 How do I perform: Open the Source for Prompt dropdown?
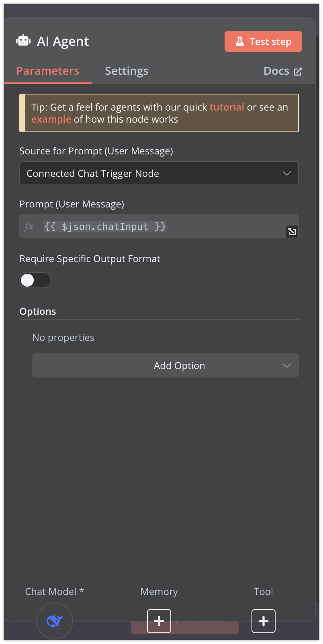click(159, 173)
